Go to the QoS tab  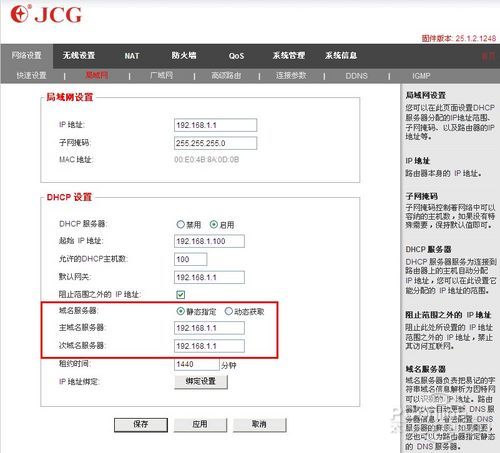236,56
